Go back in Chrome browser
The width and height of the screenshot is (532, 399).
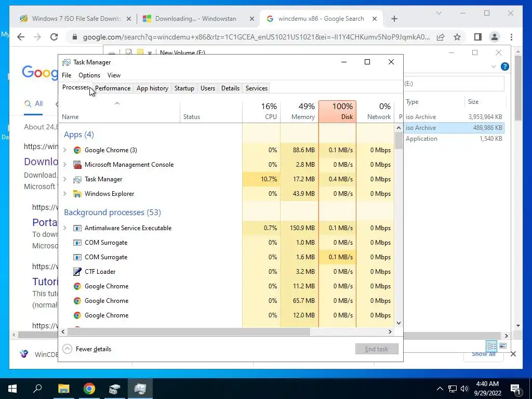[21, 37]
